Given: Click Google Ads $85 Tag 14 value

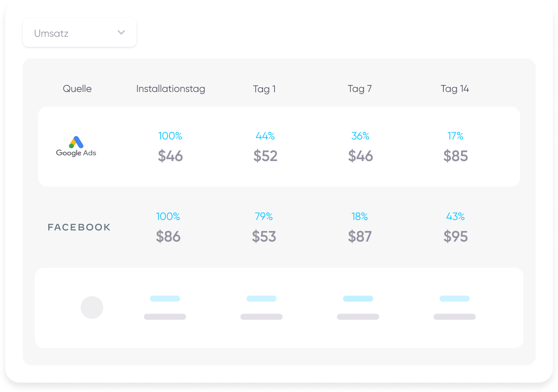Looking at the screenshot, I should point(455,156).
